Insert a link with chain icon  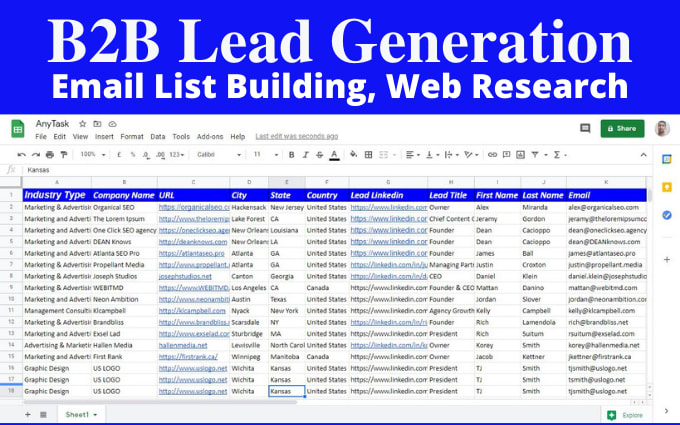[x=492, y=155]
